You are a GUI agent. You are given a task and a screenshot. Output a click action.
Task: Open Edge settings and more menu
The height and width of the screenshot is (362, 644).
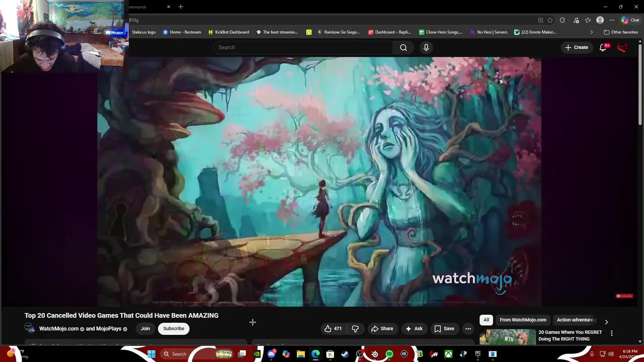click(612, 20)
